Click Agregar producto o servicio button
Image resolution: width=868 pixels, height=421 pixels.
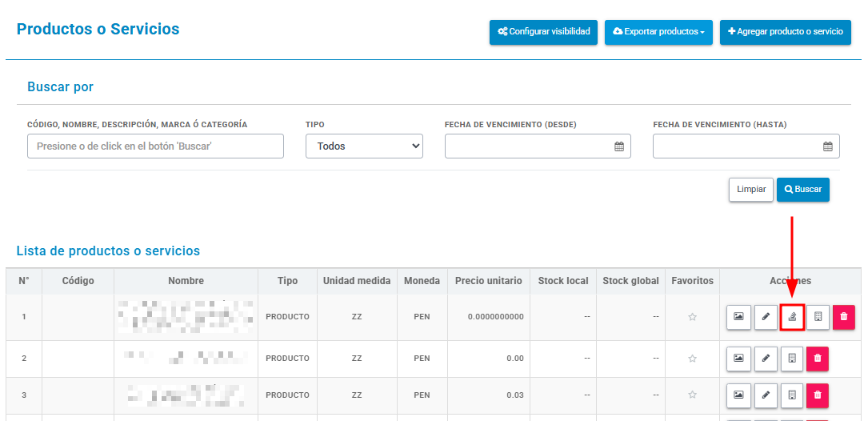click(x=785, y=32)
